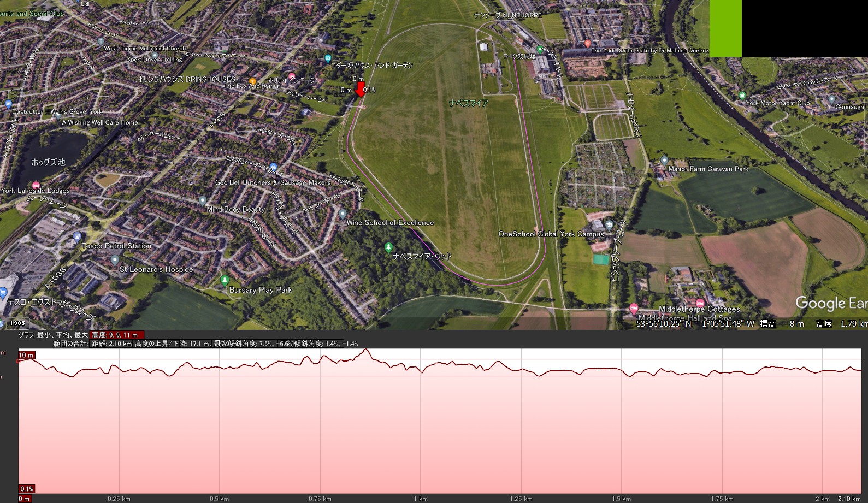Click the Costcutter shop pin
The image size is (868, 503).
[x=8, y=104]
